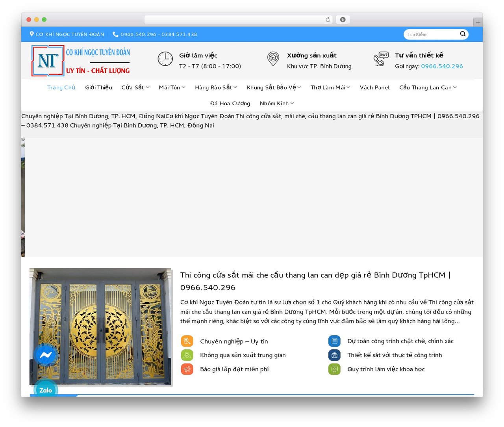The image size is (504, 427).
Task: Click the clock icon beside Giờ làm việc
Action: (165, 59)
